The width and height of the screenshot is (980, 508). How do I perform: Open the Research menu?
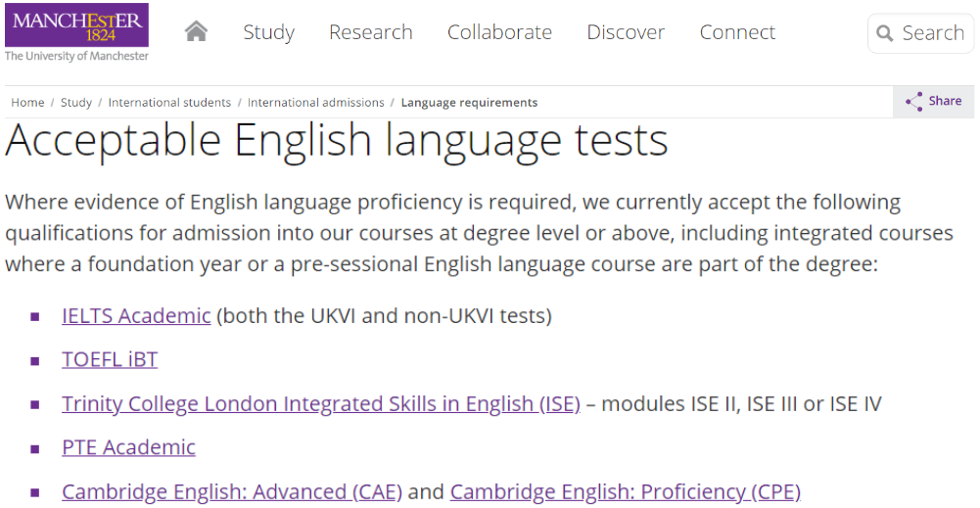[x=370, y=32]
